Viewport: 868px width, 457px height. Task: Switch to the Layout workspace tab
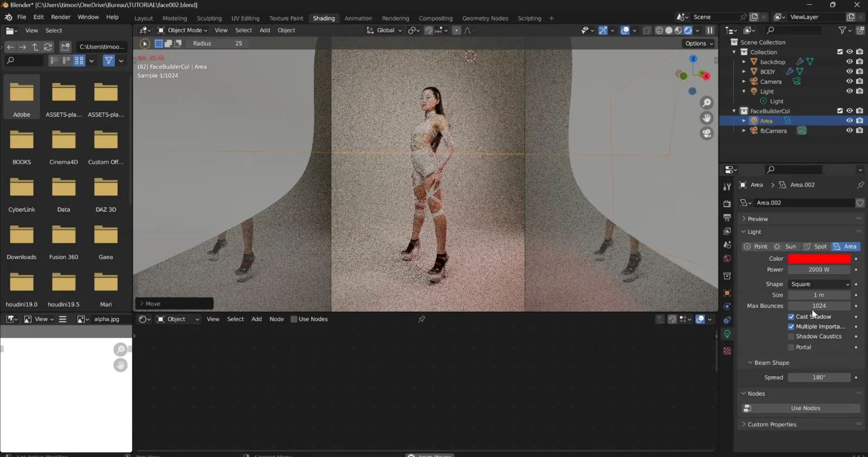click(x=144, y=18)
